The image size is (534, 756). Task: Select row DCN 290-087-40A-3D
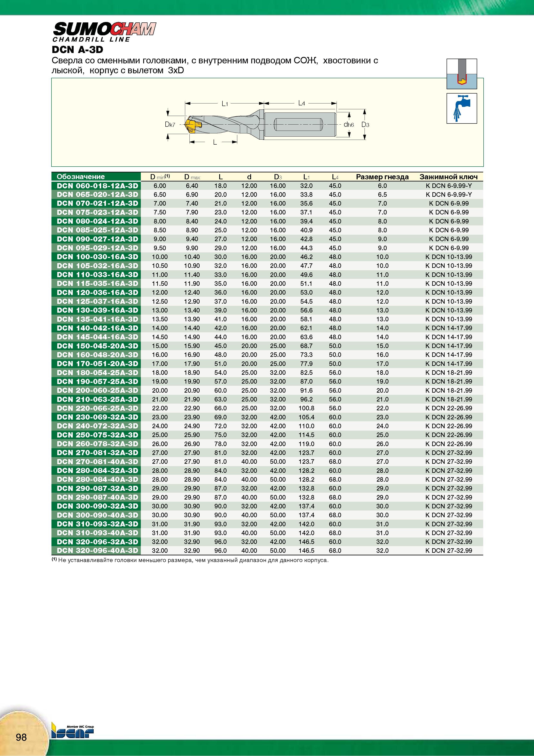click(267, 497)
